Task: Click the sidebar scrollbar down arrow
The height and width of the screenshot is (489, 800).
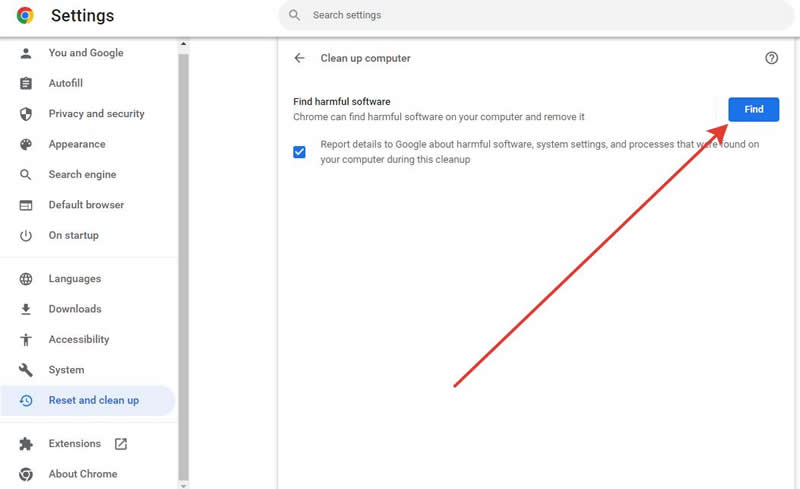Action: point(183,485)
